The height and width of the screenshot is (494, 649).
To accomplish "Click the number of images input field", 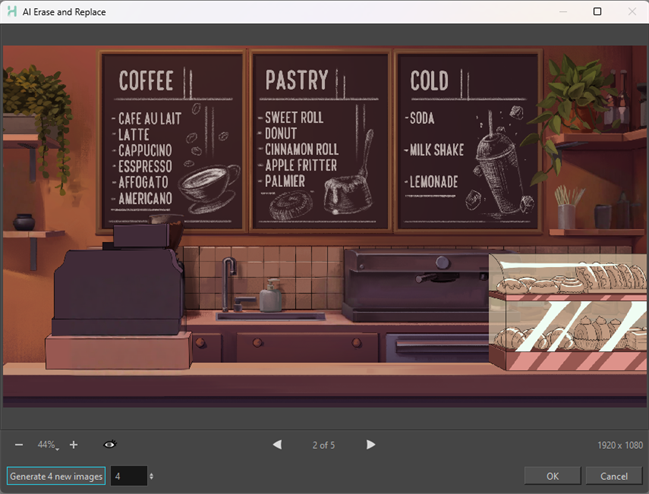I will [x=128, y=476].
